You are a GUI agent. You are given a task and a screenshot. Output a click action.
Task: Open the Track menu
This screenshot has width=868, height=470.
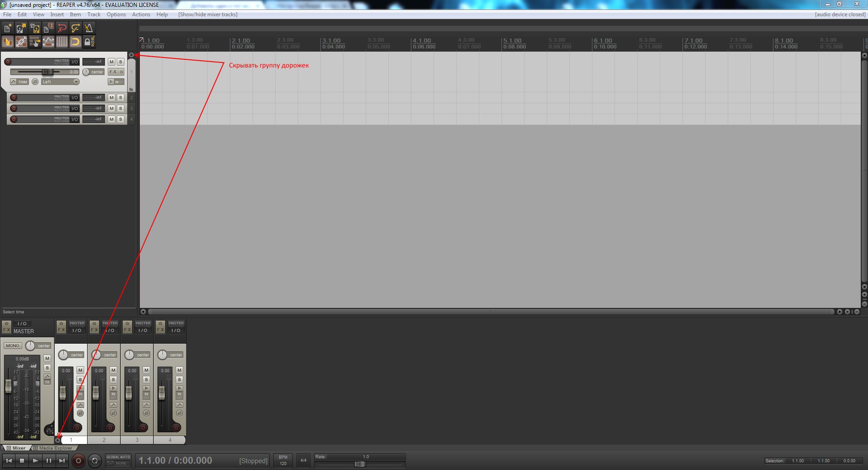pos(94,14)
